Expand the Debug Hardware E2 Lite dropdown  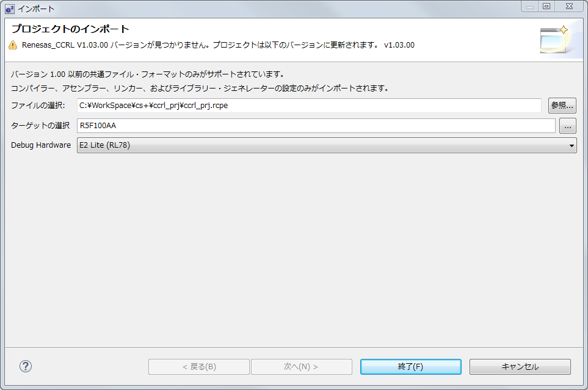(x=327, y=145)
